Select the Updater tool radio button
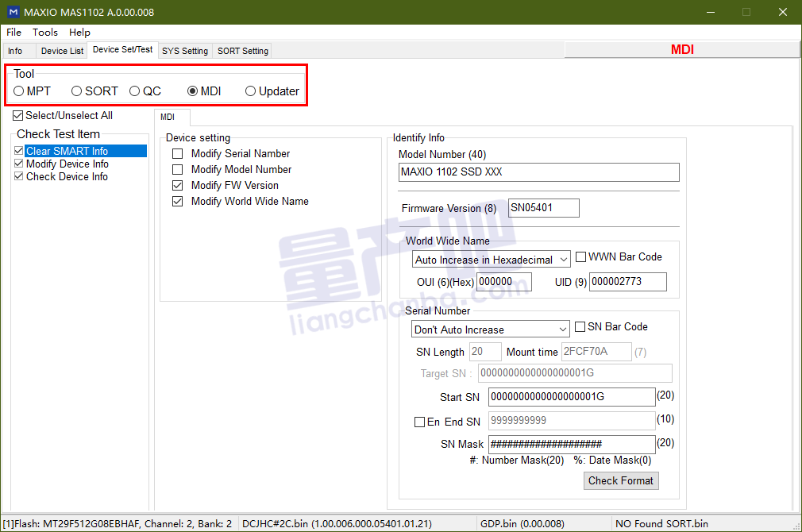 [x=250, y=91]
